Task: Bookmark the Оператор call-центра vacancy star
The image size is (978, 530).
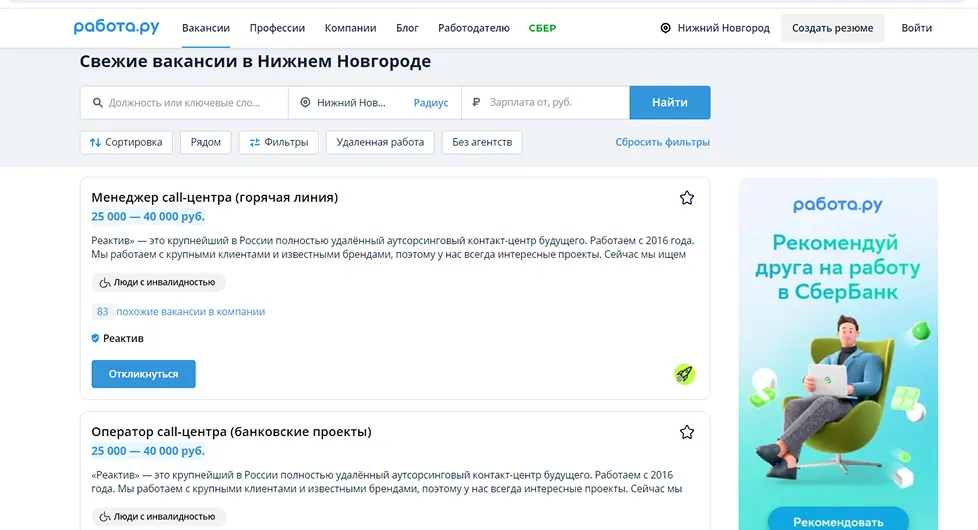Action: [687, 432]
